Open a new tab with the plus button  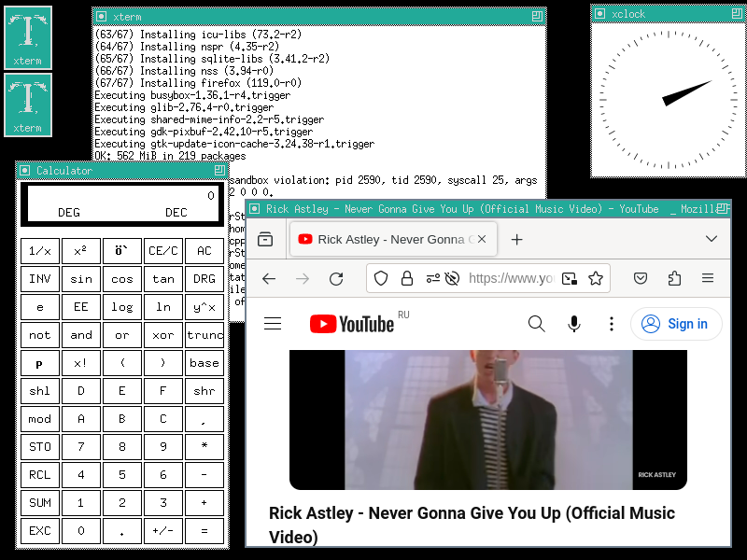[x=517, y=239]
